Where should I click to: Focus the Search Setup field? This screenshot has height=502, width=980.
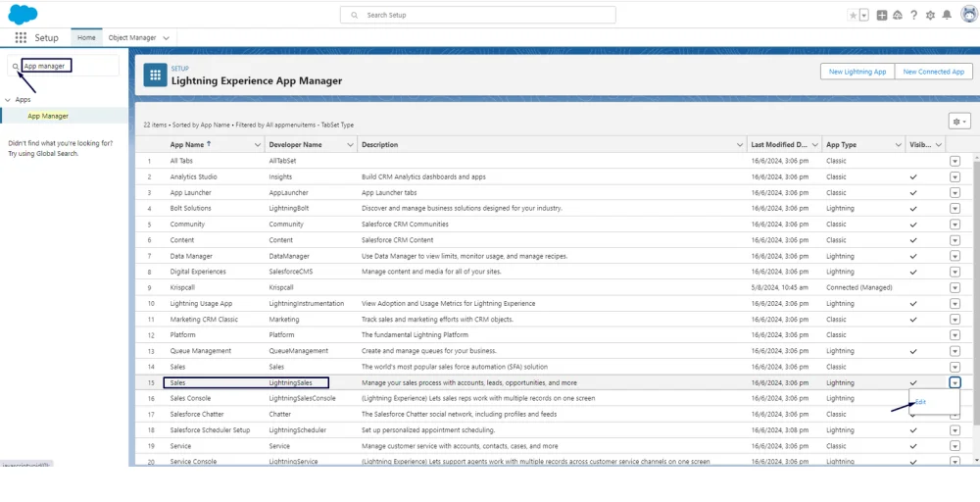click(x=478, y=15)
